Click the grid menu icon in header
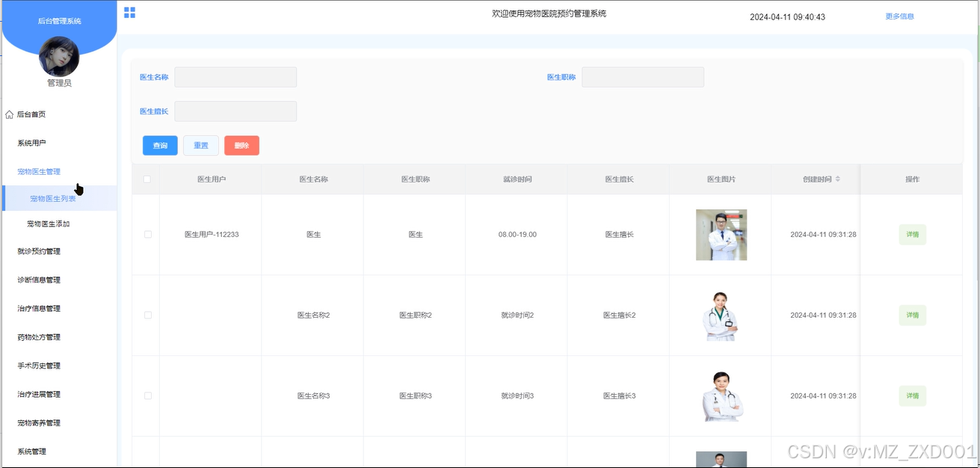Screen dimensions: 980x468 coord(129,13)
